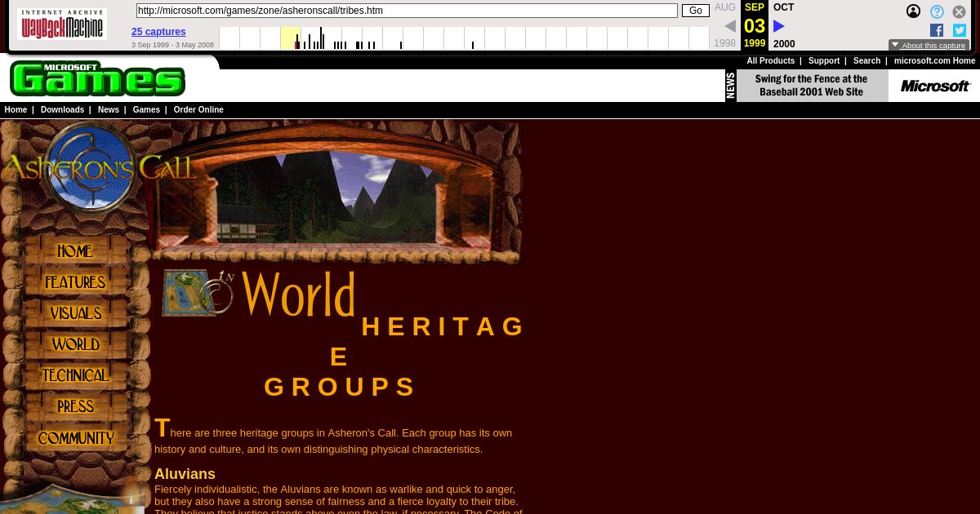Click the SEP 03 1999 capture date

click(755, 25)
